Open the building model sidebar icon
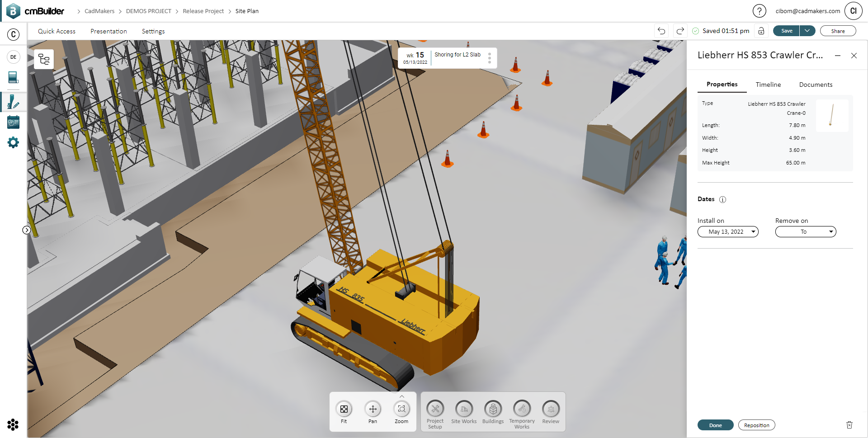The image size is (868, 438). (x=14, y=78)
